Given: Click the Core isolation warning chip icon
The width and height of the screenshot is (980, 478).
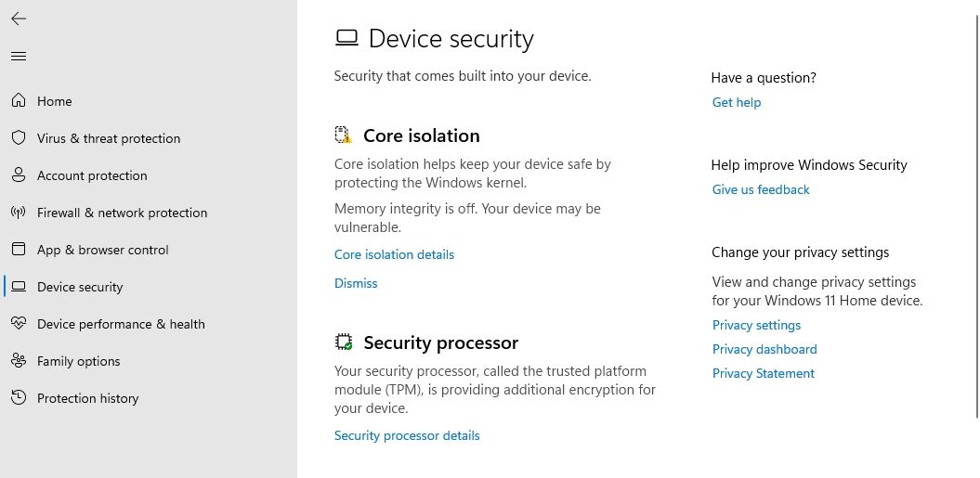Looking at the screenshot, I should (343, 135).
